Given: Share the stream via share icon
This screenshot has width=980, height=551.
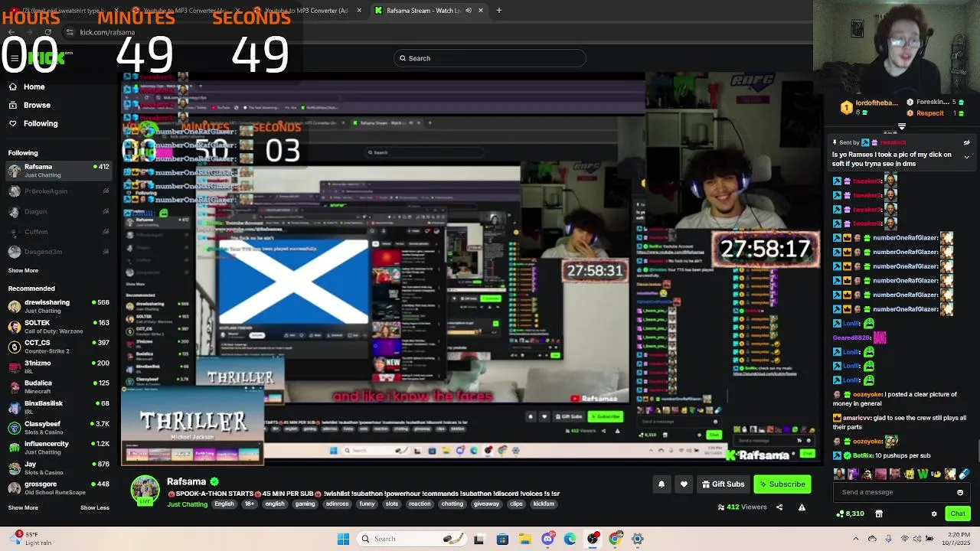Looking at the screenshot, I should pyautogui.click(x=779, y=507).
